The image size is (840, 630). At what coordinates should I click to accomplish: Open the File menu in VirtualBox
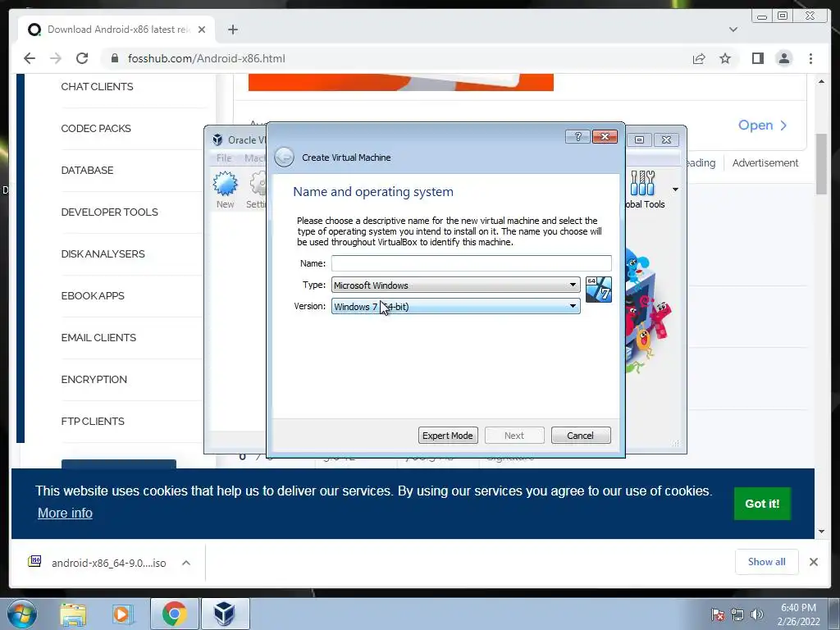click(x=224, y=158)
